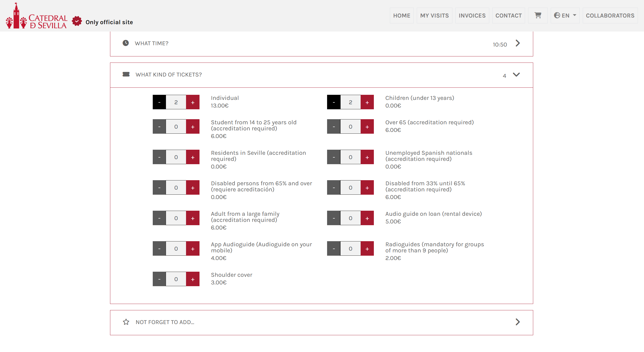Open the Collaborators page
The height and width of the screenshot is (352, 644).
[610, 16]
